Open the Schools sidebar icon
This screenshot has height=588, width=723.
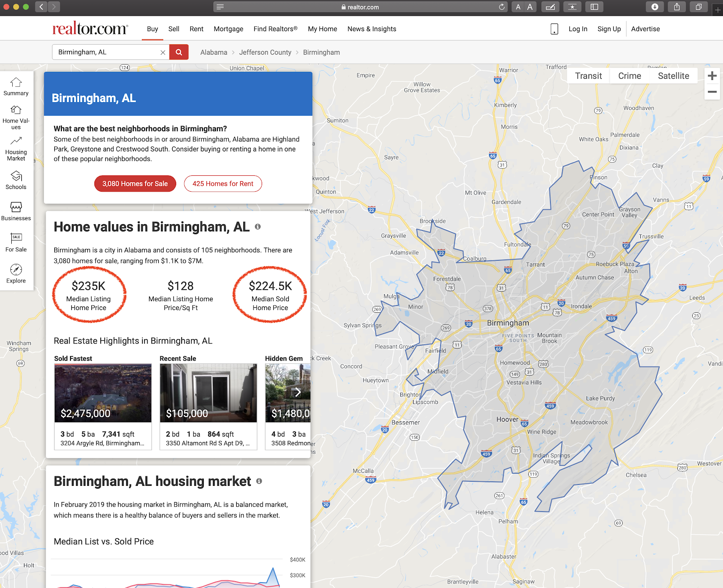pos(16,180)
